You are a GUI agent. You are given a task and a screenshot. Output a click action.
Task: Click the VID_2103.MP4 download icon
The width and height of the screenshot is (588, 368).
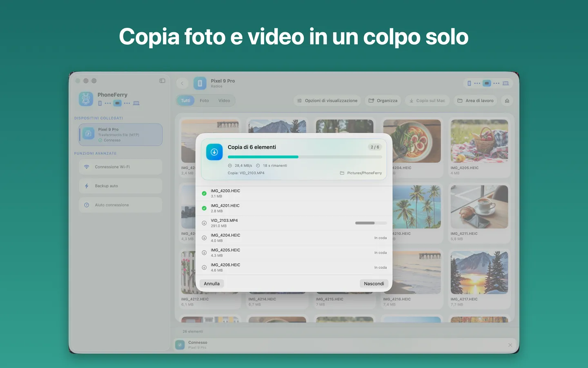(204, 223)
